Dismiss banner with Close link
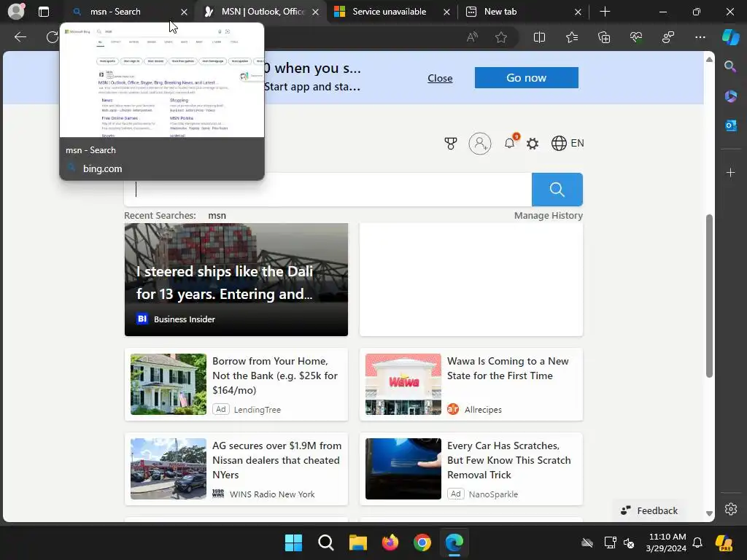Image resolution: width=747 pixels, height=560 pixels. (x=440, y=78)
